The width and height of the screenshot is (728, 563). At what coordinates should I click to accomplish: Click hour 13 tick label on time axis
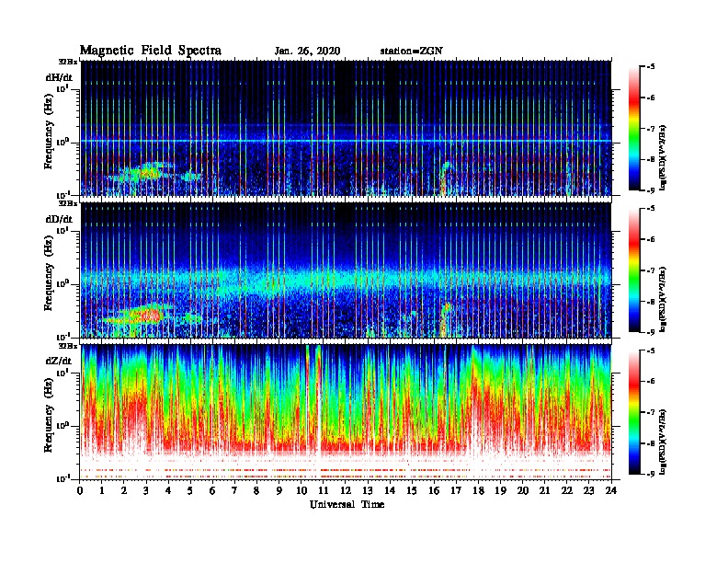pos(368,491)
